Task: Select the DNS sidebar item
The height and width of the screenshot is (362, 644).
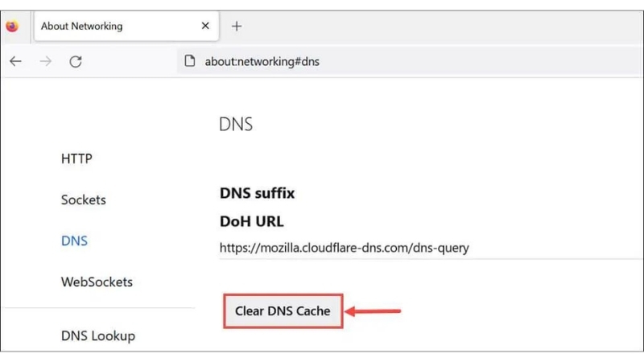Action: pos(74,241)
